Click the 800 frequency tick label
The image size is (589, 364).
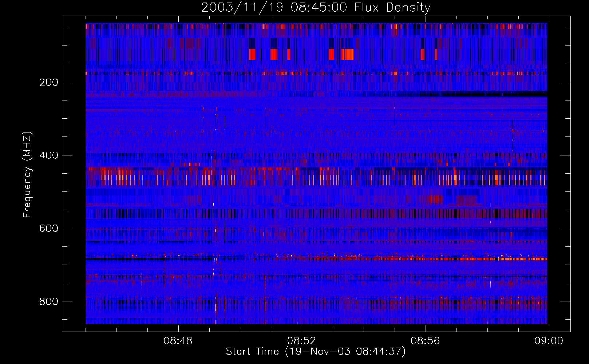pos(49,301)
